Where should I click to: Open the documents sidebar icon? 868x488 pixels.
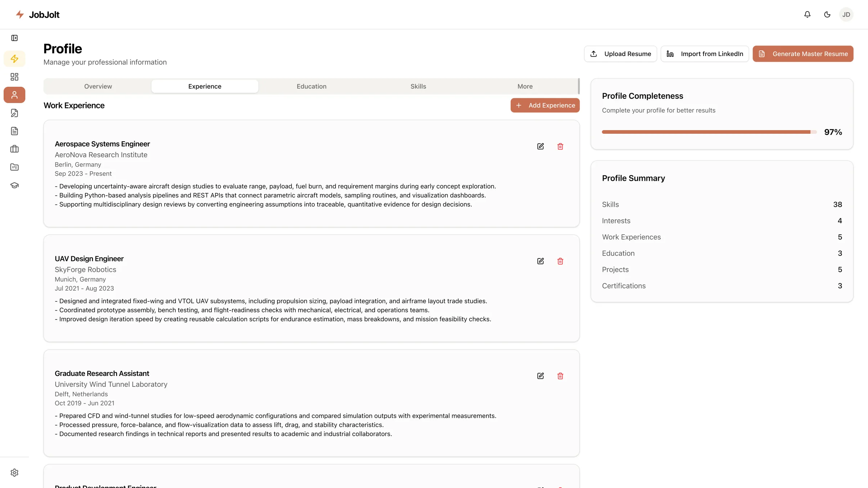tap(14, 131)
